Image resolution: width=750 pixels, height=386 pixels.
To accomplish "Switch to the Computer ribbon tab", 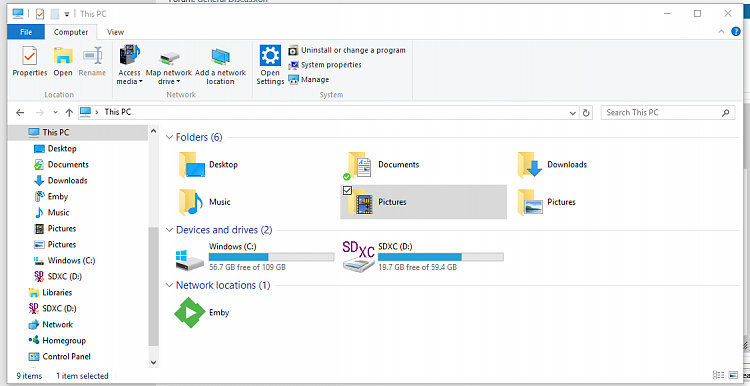I will pos(71,32).
